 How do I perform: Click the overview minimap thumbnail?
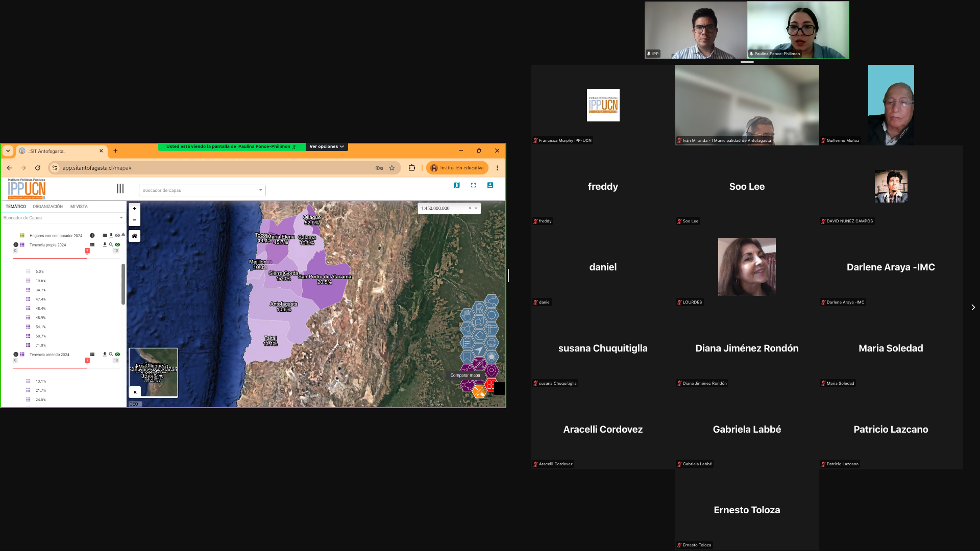pos(153,372)
